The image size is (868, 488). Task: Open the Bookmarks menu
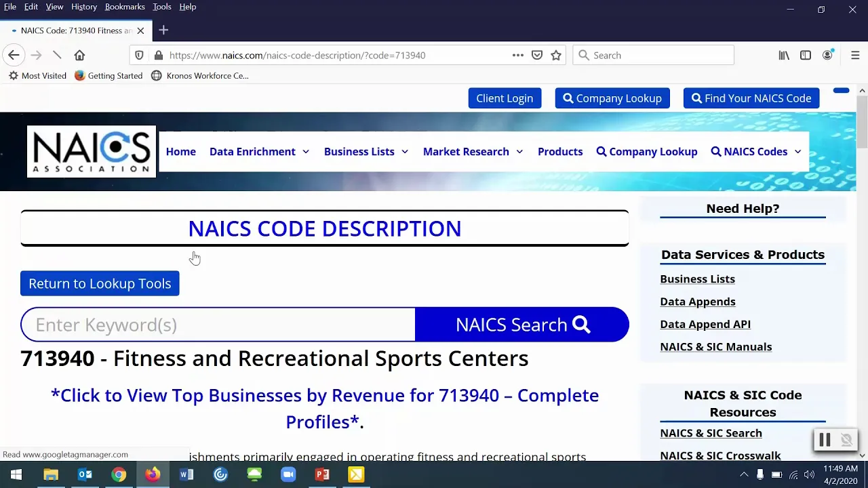[125, 7]
